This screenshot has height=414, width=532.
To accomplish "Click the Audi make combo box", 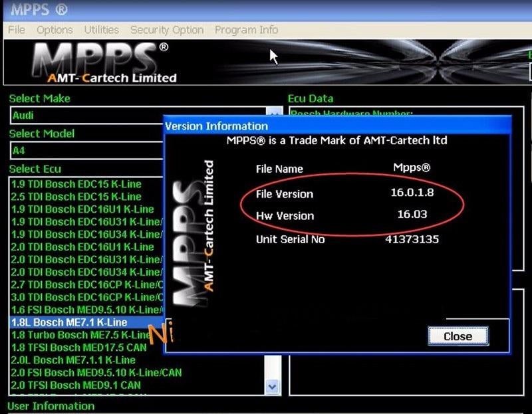I will tap(86, 116).
